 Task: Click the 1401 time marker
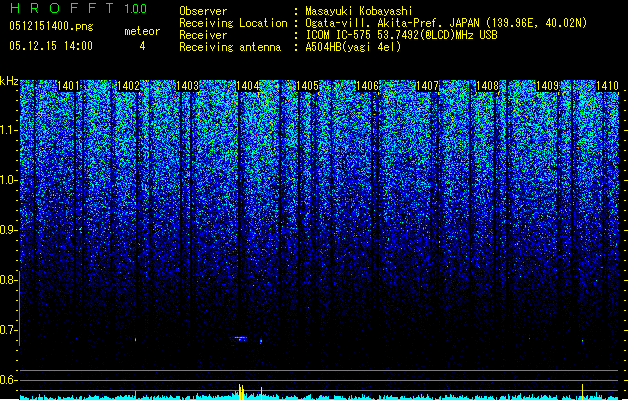click(68, 86)
